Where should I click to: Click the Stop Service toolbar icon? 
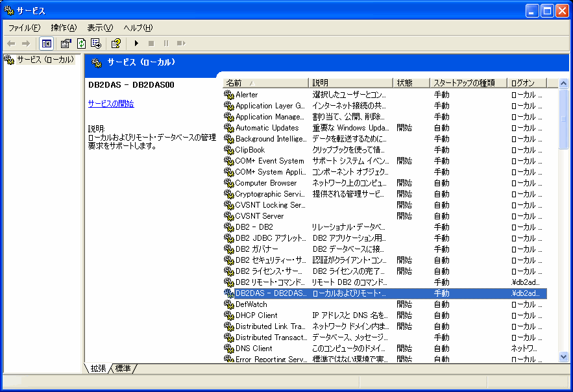click(x=151, y=43)
